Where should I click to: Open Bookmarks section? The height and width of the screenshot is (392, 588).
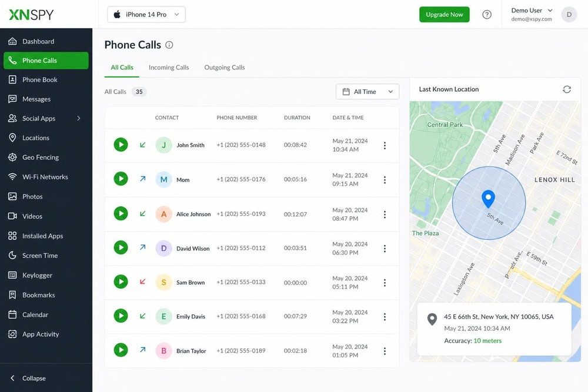pos(46,295)
